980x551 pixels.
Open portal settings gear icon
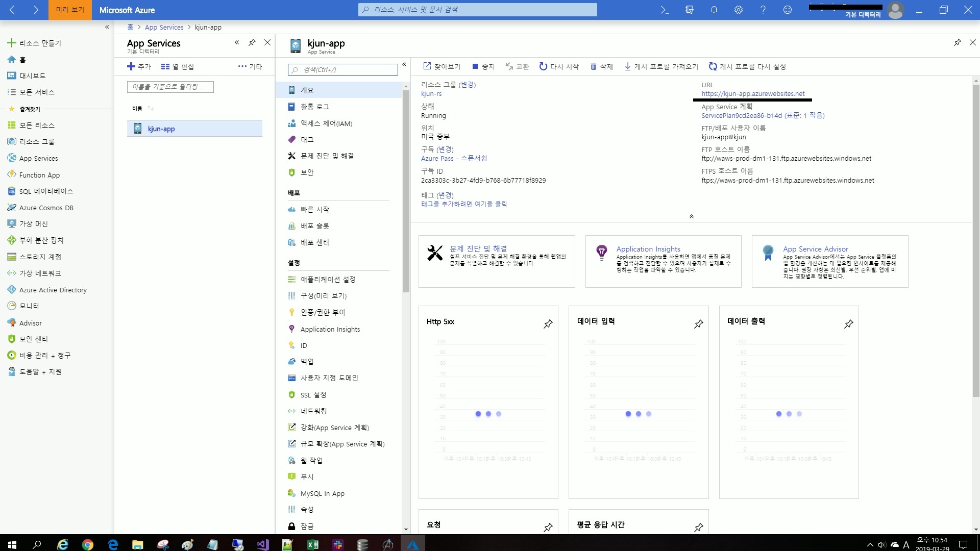(x=739, y=10)
